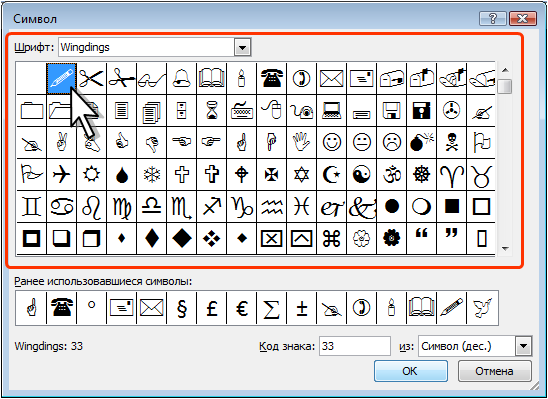This screenshot has height=399, width=548.
Task: Select the four-diamonds cluster symbol
Action: point(211,238)
